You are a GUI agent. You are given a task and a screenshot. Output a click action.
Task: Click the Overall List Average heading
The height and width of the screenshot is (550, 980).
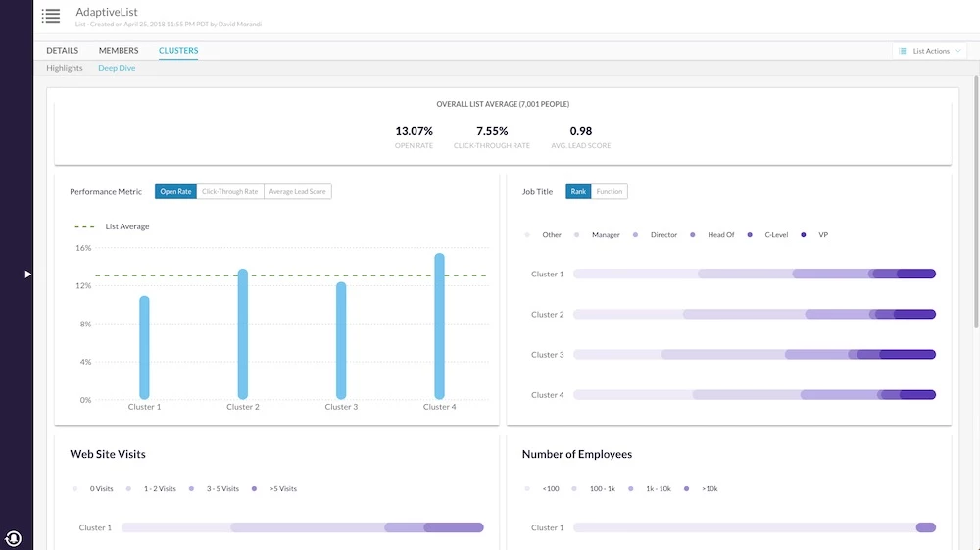(x=503, y=104)
